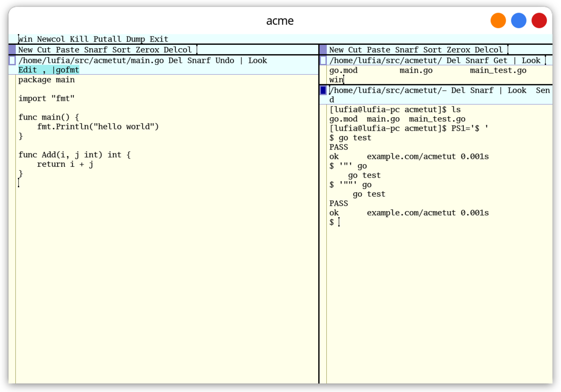Click the package main line
Screen dimensions: 561x392
pyautogui.click(x=47, y=80)
